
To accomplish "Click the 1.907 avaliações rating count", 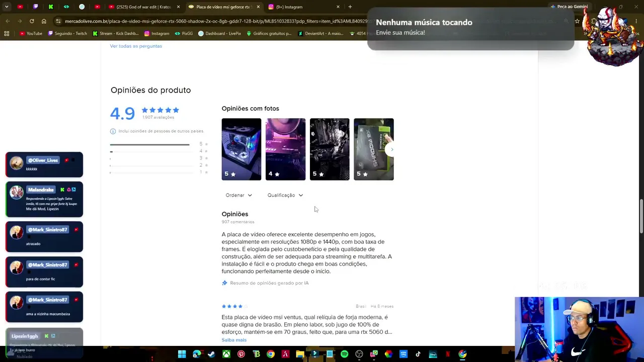I will point(158,118).
